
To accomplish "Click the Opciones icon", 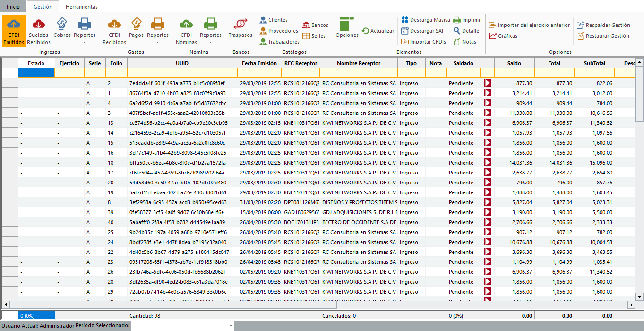I will click(x=347, y=28).
